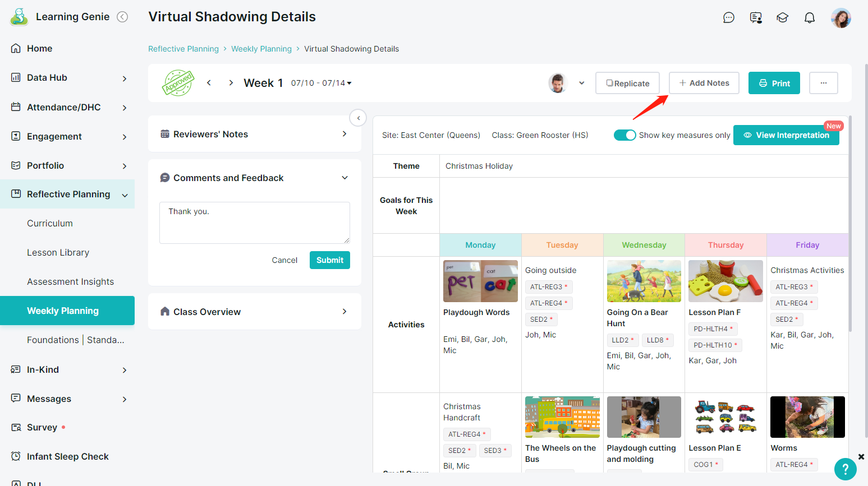Open The Wheels on the Bus image
This screenshot has width=868, height=486.
(562, 417)
